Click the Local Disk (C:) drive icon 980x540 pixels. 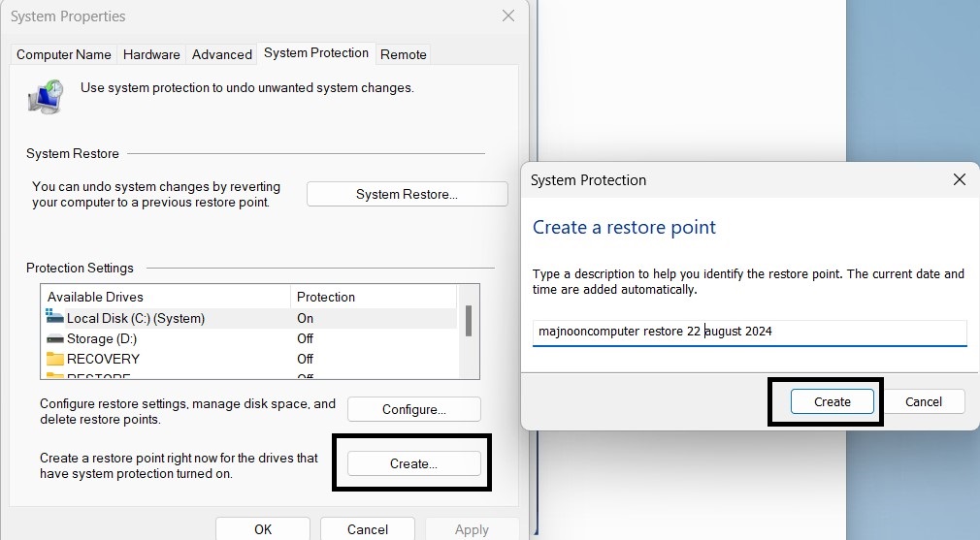pyautogui.click(x=55, y=316)
